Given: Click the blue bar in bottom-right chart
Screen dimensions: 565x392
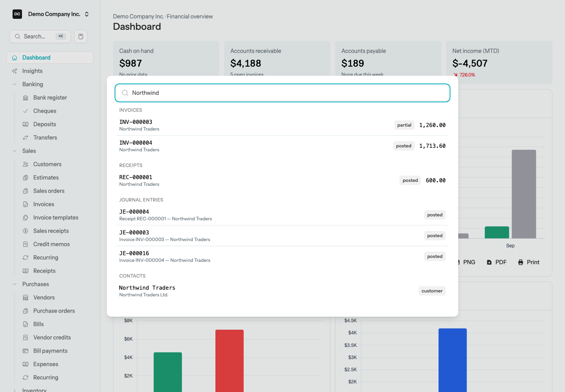Looking at the screenshot, I should (452, 360).
